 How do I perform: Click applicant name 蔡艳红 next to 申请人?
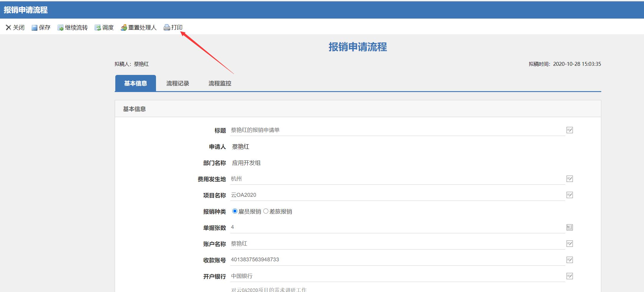click(x=241, y=147)
